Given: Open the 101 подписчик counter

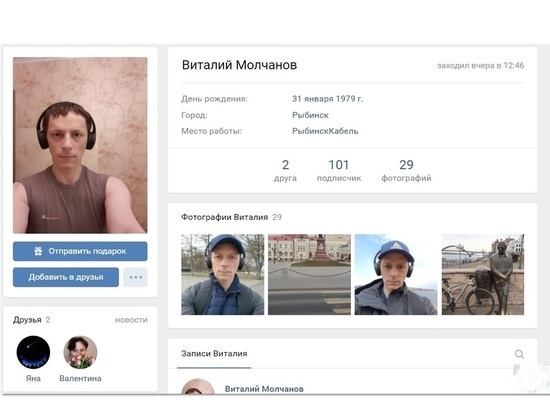Looking at the screenshot, I should (339, 170).
